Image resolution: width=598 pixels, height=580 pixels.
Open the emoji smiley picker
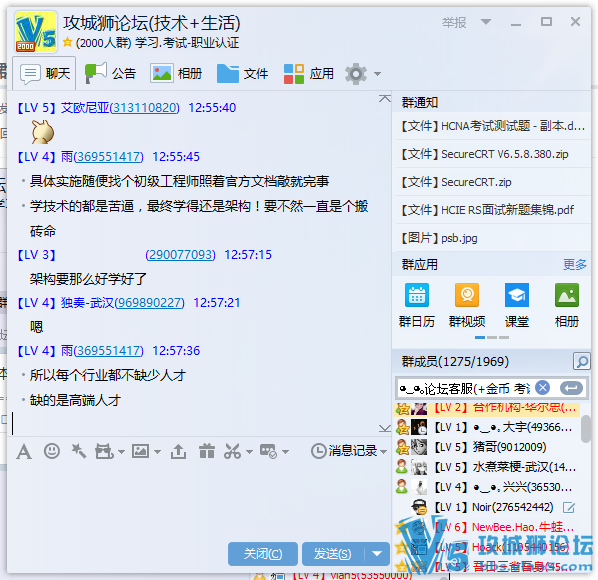(51, 451)
